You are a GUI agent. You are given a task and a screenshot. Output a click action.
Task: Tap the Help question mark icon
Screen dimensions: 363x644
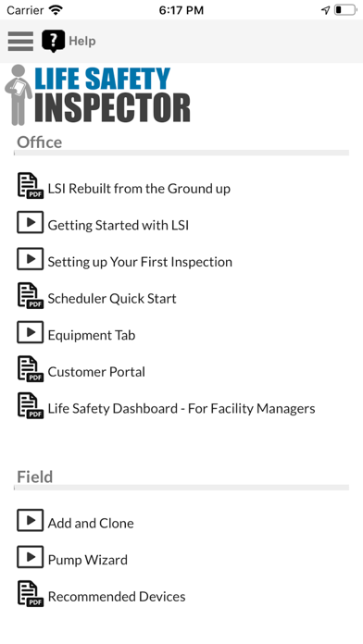click(53, 41)
